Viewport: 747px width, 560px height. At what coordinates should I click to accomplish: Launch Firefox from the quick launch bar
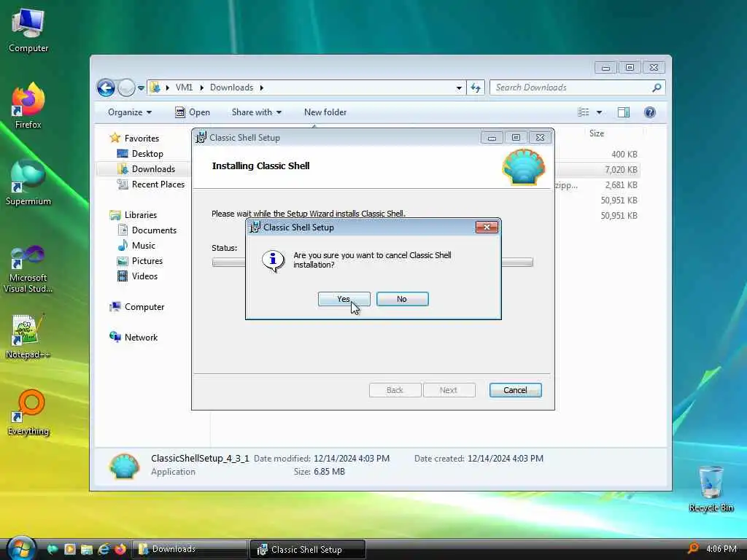click(120, 549)
